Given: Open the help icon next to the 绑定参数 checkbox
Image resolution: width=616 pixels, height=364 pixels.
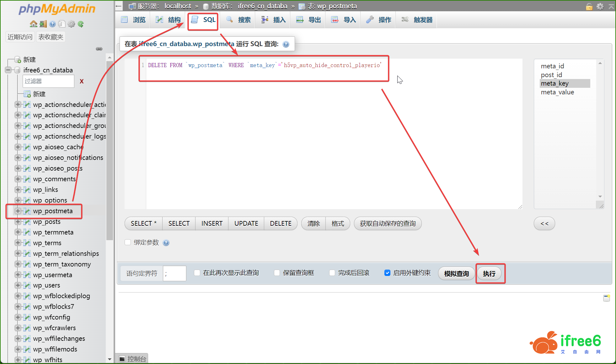Looking at the screenshot, I should click(166, 243).
